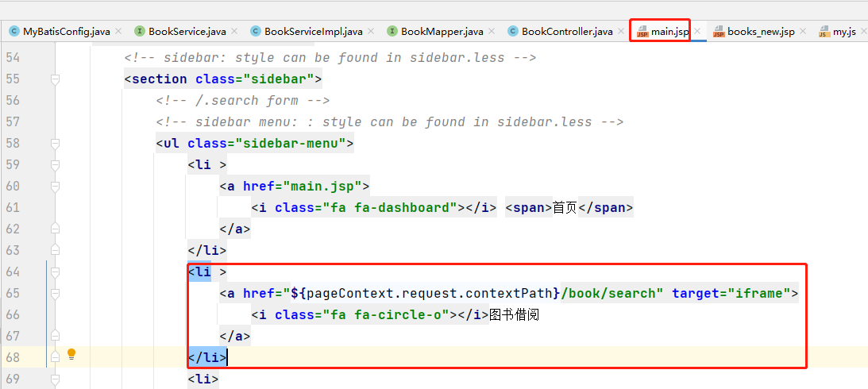Click the fold end marker at line 63

tap(54, 250)
